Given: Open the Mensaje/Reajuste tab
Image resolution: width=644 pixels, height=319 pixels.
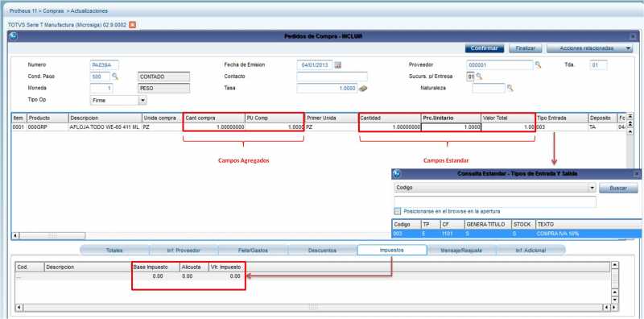Looking at the screenshot, I should coord(461,250).
